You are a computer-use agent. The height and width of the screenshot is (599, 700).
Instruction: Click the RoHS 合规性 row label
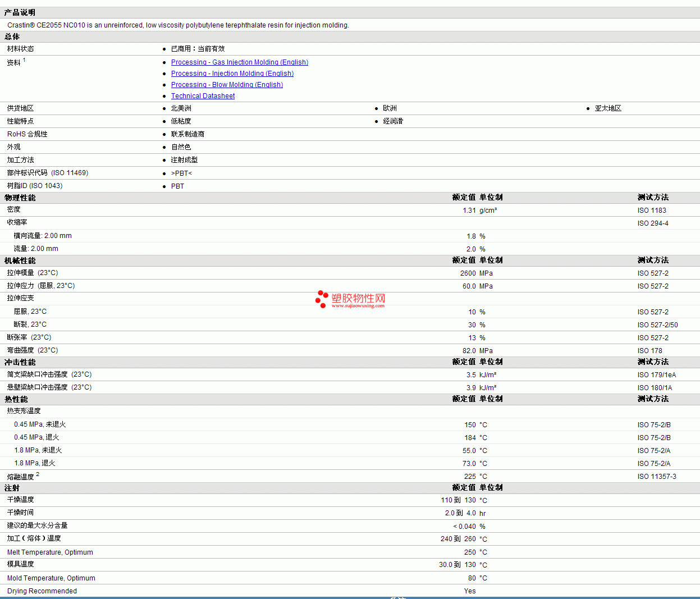[x=28, y=134]
